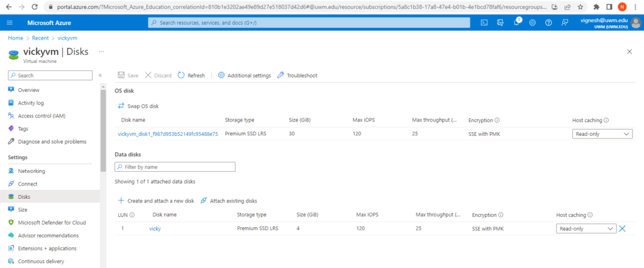Open the feedback icon in top bar
This screenshot has width=644, height=268.
(565, 23)
